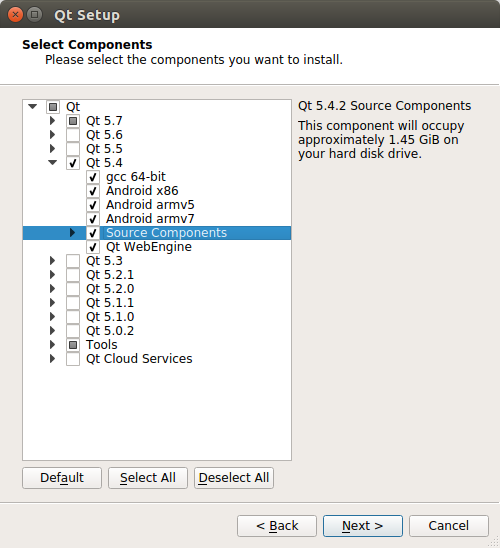Enable the Qt Cloud Services checkbox
500x548 pixels.
pos(73,359)
